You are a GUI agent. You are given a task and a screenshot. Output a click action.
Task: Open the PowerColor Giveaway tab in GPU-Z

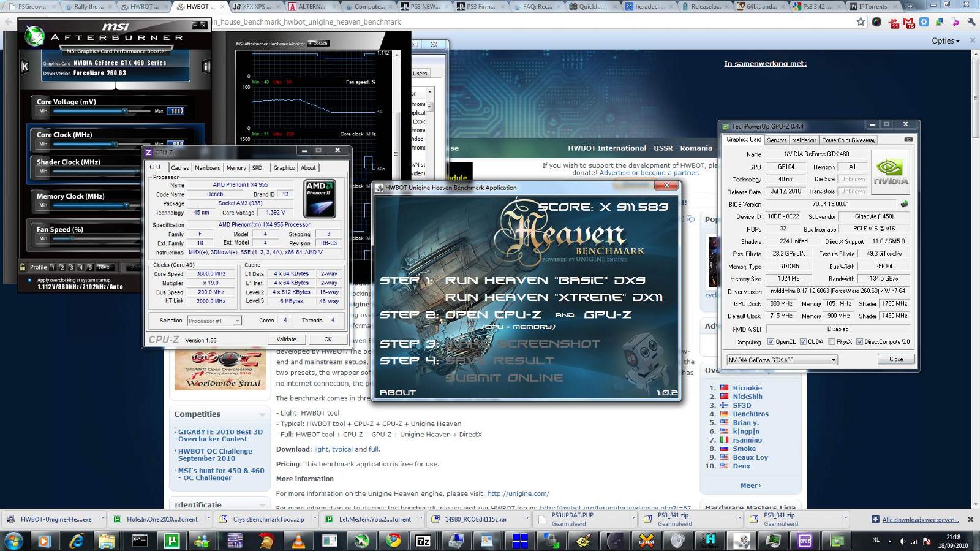pos(849,140)
